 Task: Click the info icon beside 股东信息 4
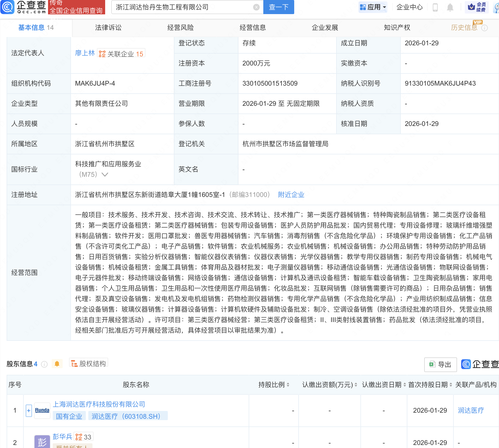[44, 364]
